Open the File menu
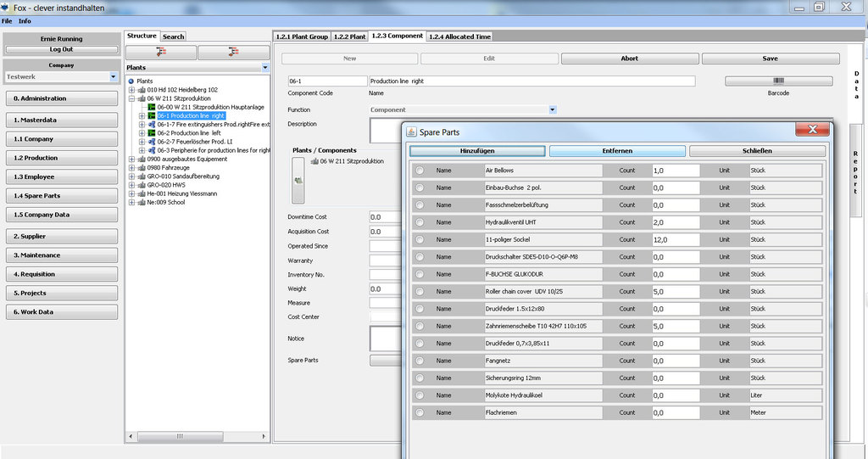Viewport: 868px width, 459px height. click(7, 20)
